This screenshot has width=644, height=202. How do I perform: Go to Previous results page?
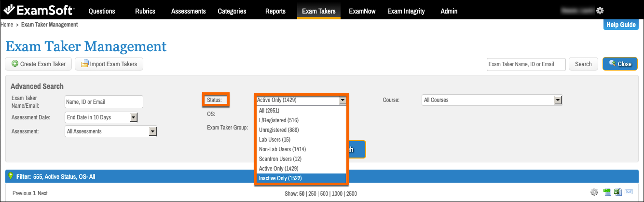point(22,193)
